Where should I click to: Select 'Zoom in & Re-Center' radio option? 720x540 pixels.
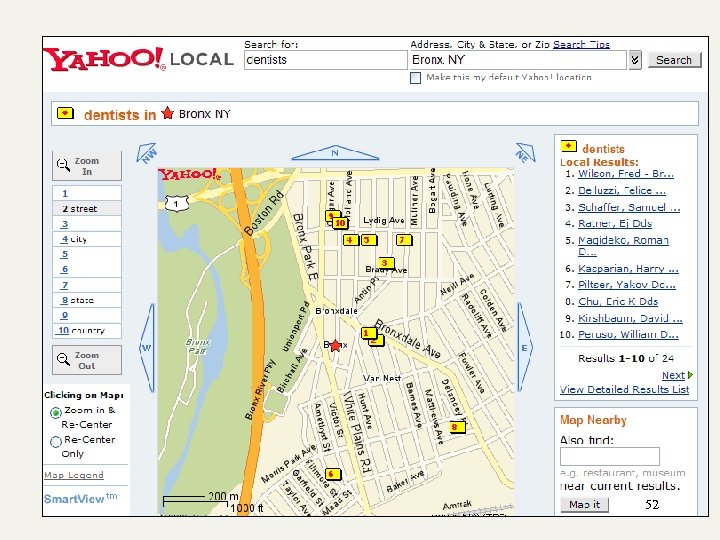(56, 412)
